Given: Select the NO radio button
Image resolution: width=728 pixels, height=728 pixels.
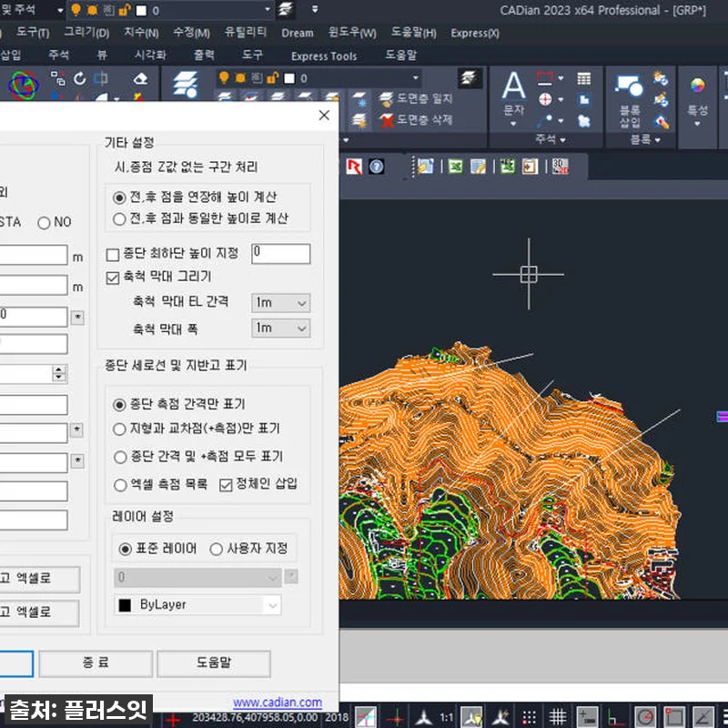Looking at the screenshot, I should (44, 223).
